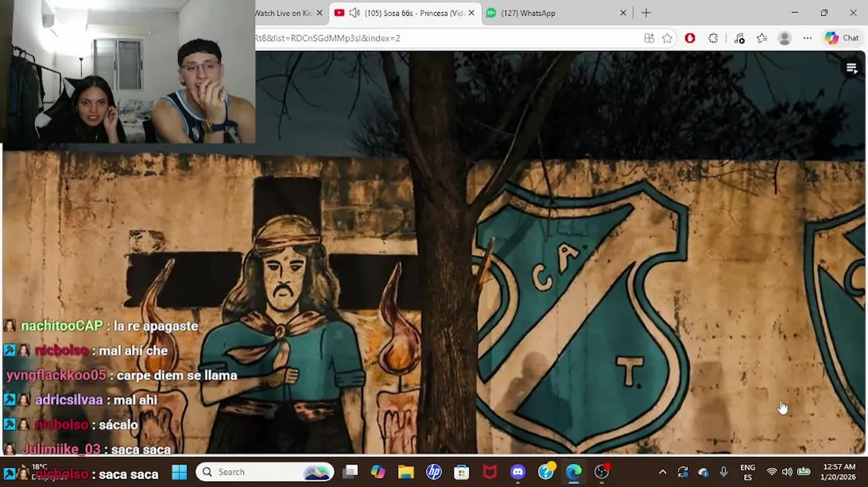Open the Extensions puzzle icon

[713, 39]
